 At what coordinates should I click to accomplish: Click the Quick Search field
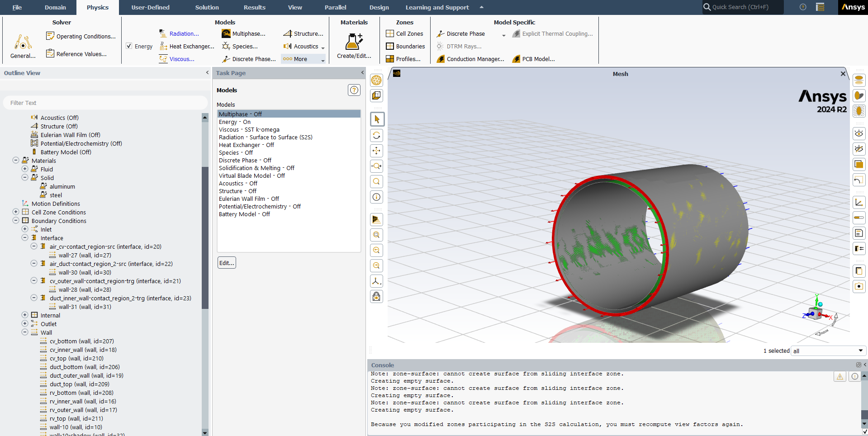743,7
